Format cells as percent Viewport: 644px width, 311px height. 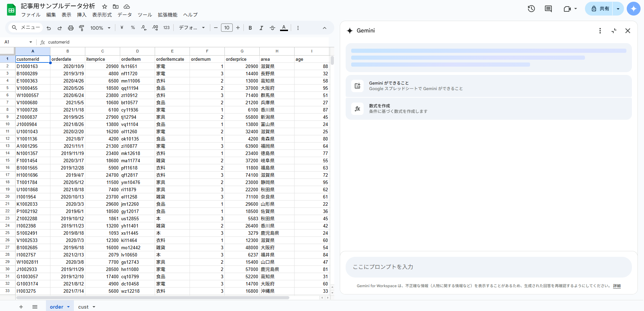[x=133, y=28]
